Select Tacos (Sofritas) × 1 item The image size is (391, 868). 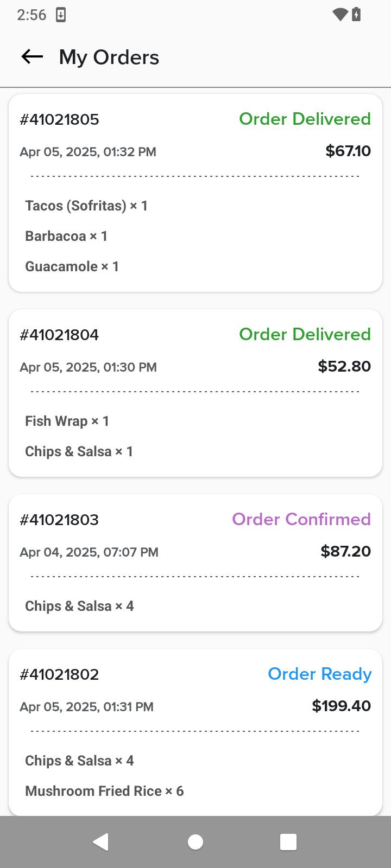86,206
